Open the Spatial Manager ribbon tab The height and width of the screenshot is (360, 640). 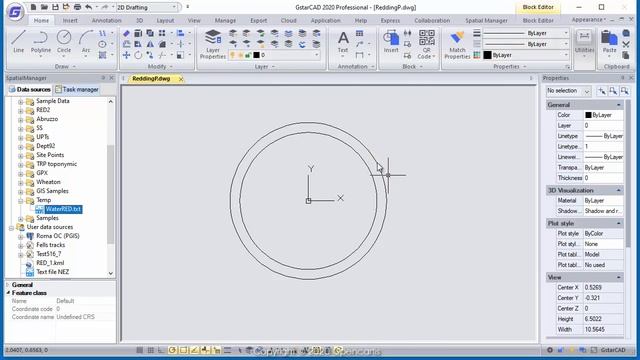486,20
